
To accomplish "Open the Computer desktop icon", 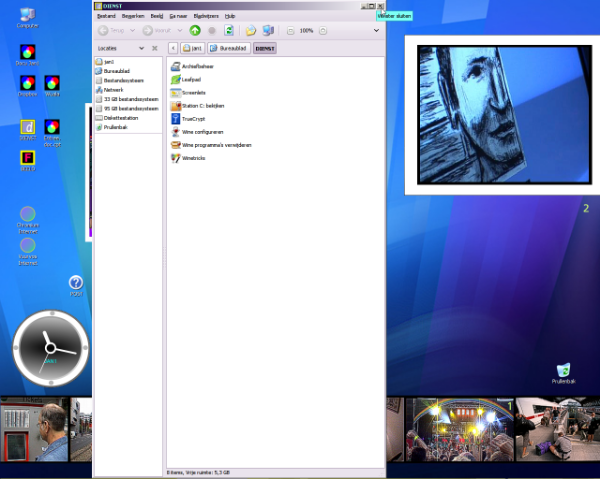I will [x=28, y=16].
